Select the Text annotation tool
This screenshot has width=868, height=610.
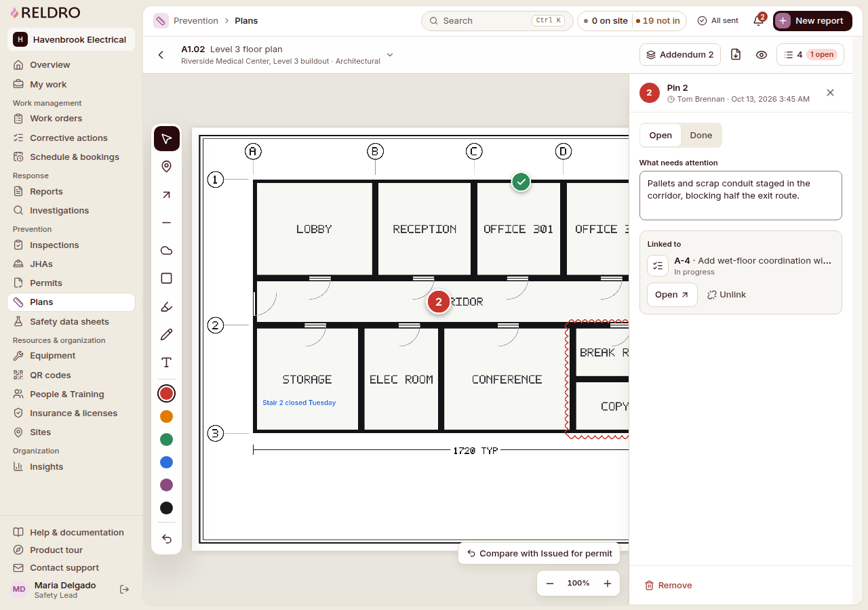(167, 363)
